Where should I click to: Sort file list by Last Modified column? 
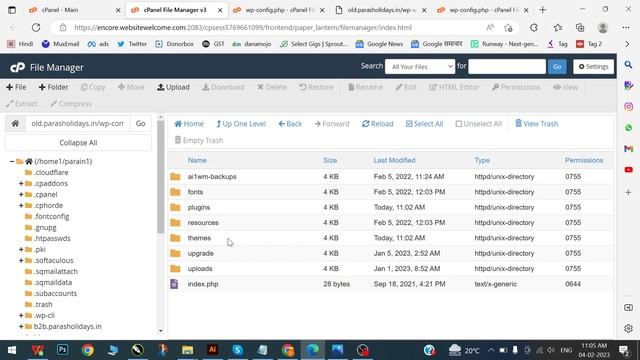394,160
